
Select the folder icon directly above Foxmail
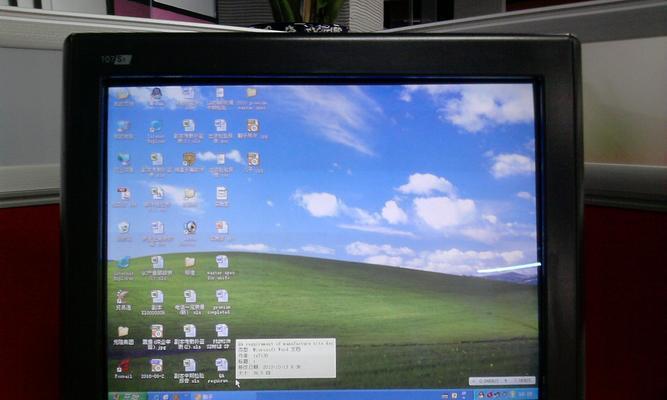click(x=123, y=335)
